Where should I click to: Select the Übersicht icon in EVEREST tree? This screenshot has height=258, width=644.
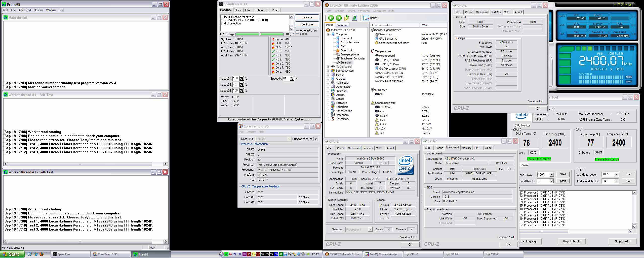(338, 38)
